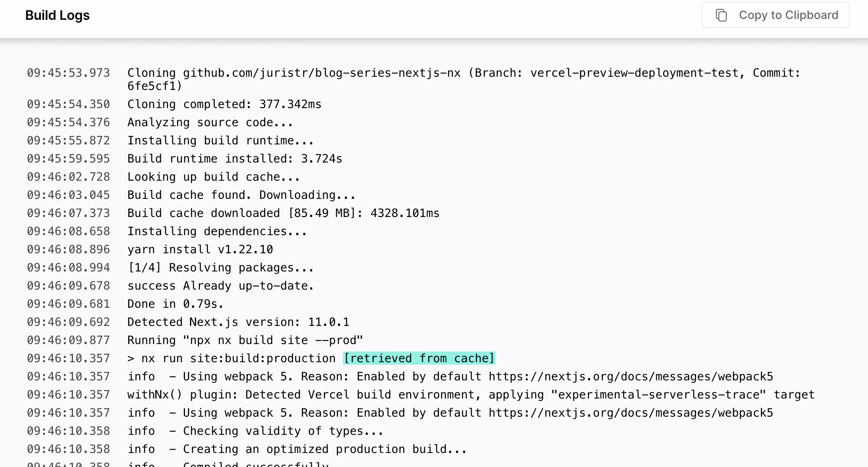
Task: Click the Analyzing source code line
Action: 210,122
